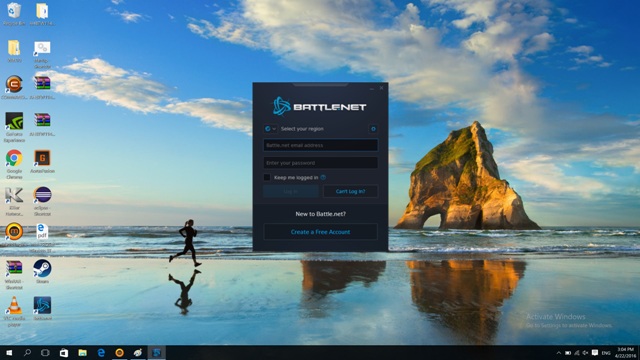Open the Keep me logged in help icon
The image size is (640, 360).
pyautogui.click(x=323, y=177)
